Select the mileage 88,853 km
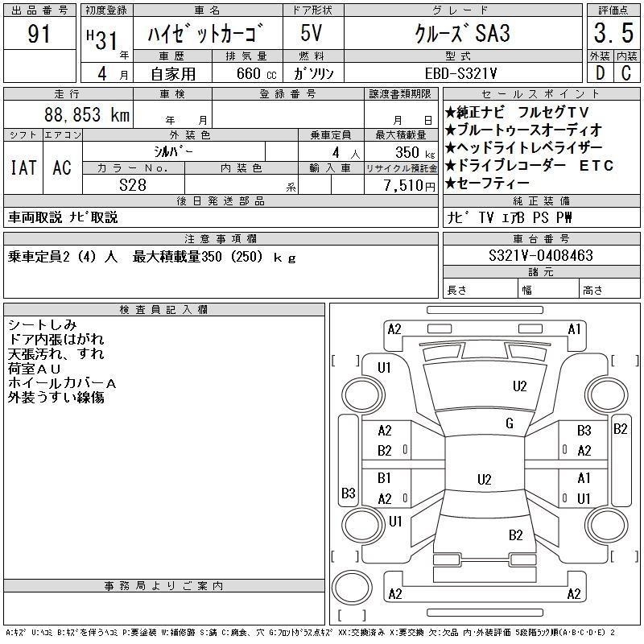This screenshot has height=644, width=644. click(87, 114)
